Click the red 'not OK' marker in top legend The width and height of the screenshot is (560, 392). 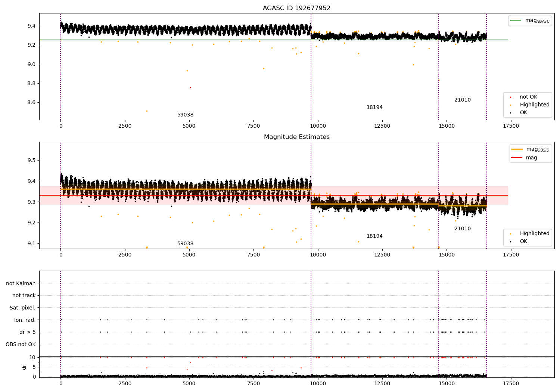tap(510, 97)
